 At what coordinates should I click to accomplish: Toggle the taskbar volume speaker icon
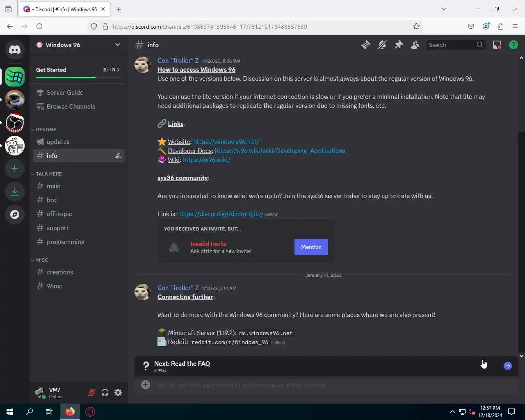point(472,412)
